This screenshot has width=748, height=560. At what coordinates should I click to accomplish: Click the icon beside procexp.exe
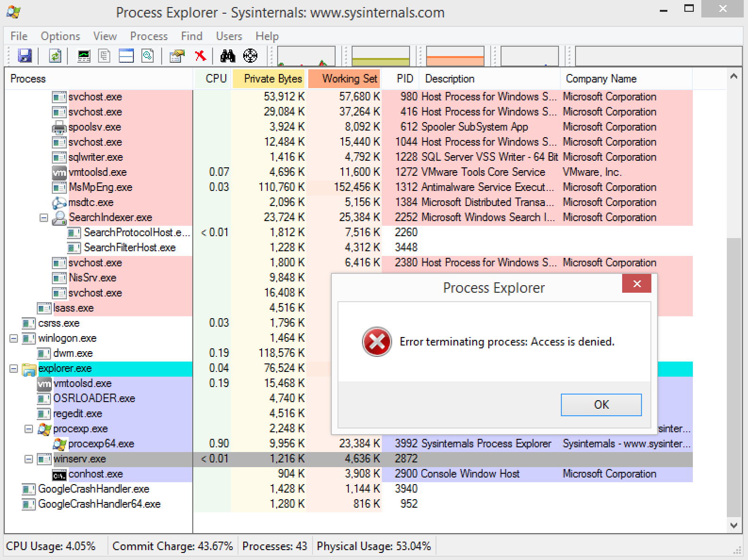click(44, 429)
